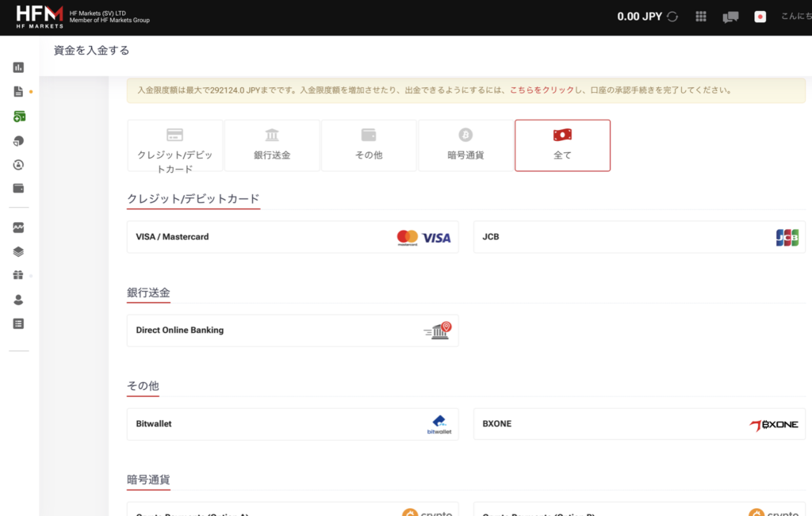Choose Direct Online Banking deposit method
This screenshot has width=812, height=516.
tap(293, 331)
